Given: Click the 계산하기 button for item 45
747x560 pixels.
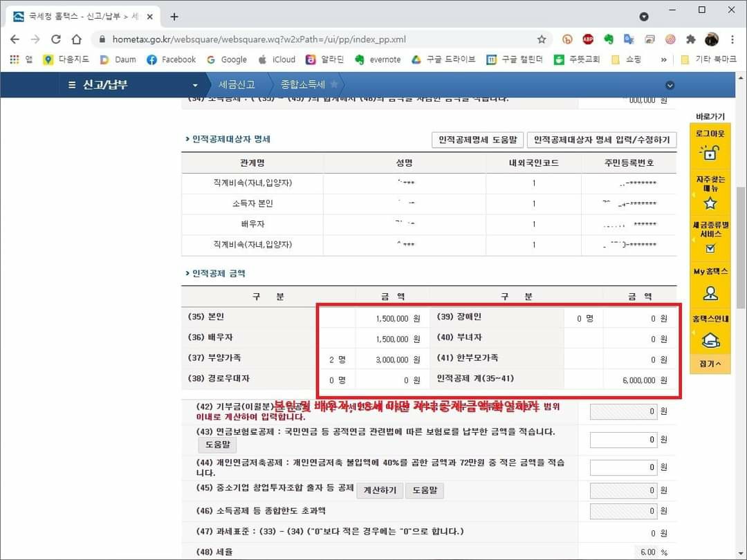Looking at the screenshot, I should (x=379, y=490).
